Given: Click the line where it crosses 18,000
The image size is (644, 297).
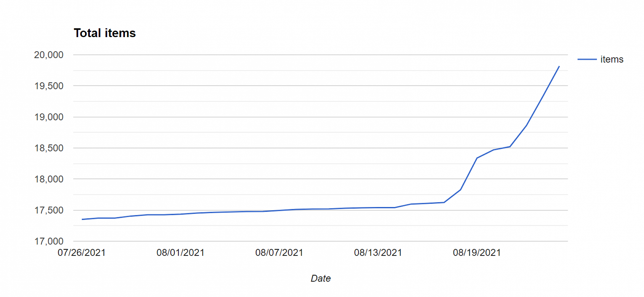Looking at the screenshot, I should tap(466, 179).
